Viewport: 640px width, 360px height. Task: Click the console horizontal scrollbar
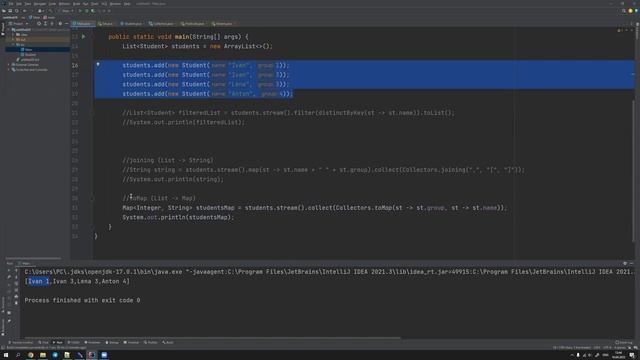212,338
